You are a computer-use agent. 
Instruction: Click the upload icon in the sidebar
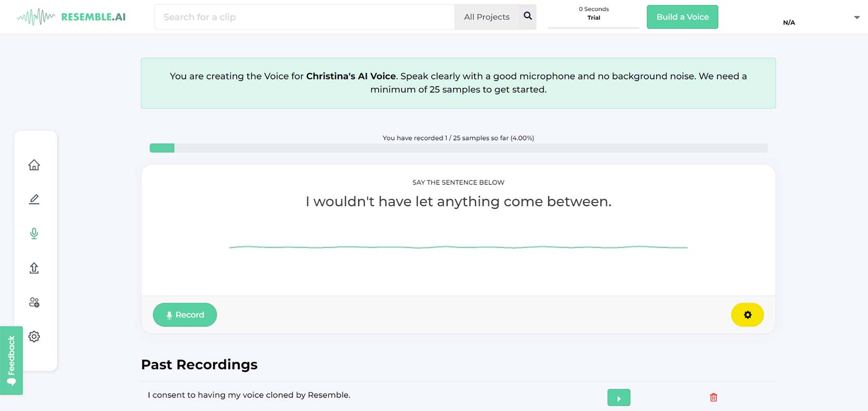(x=34, y=268)
